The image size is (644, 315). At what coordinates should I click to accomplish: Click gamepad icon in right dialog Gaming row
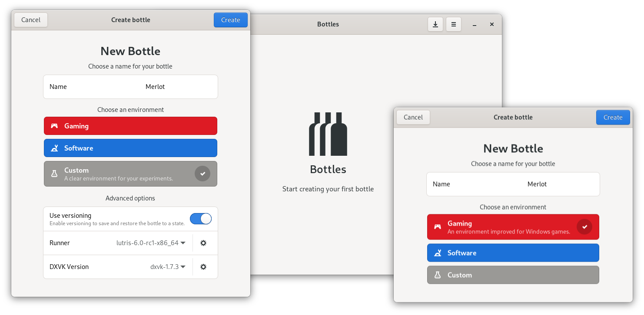438,226
